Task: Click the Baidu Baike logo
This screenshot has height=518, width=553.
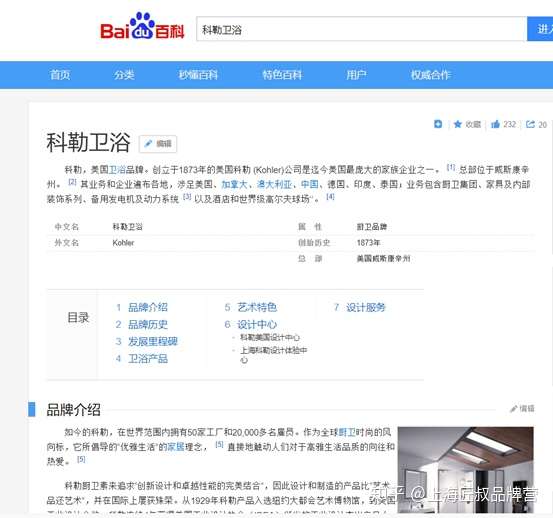Action: tap(142, 26)
